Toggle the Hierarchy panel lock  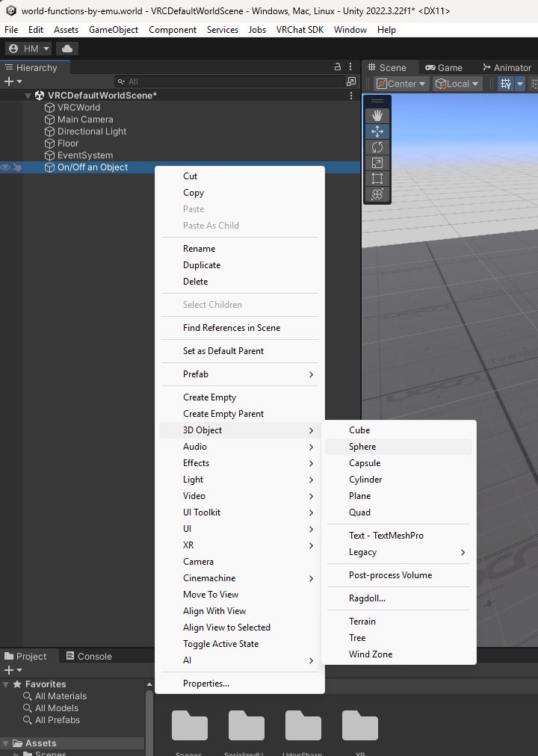[338, 67]
